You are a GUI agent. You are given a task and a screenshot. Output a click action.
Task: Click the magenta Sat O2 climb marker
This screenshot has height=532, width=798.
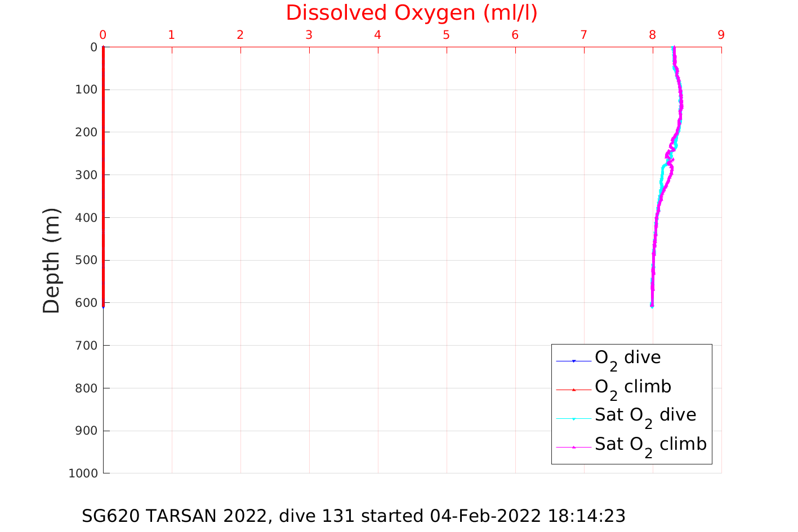pos(574,448)
